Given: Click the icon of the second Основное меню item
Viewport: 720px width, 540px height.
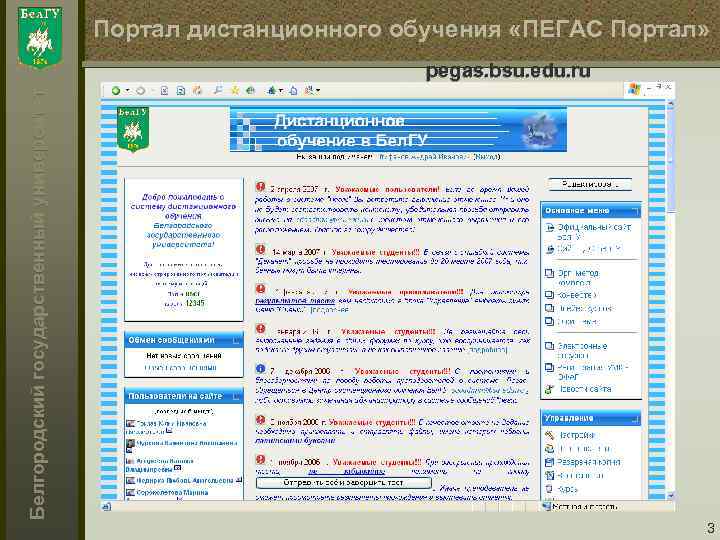Looking at the screenshot, I should coord(550,249).
